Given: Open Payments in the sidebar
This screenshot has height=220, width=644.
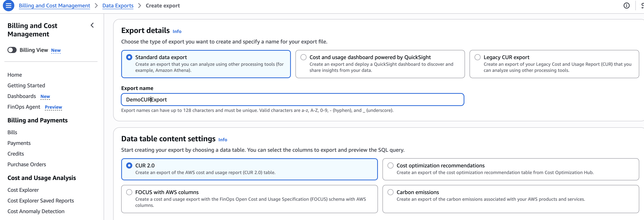Looking at the screenshot, I should pos(19,143).
